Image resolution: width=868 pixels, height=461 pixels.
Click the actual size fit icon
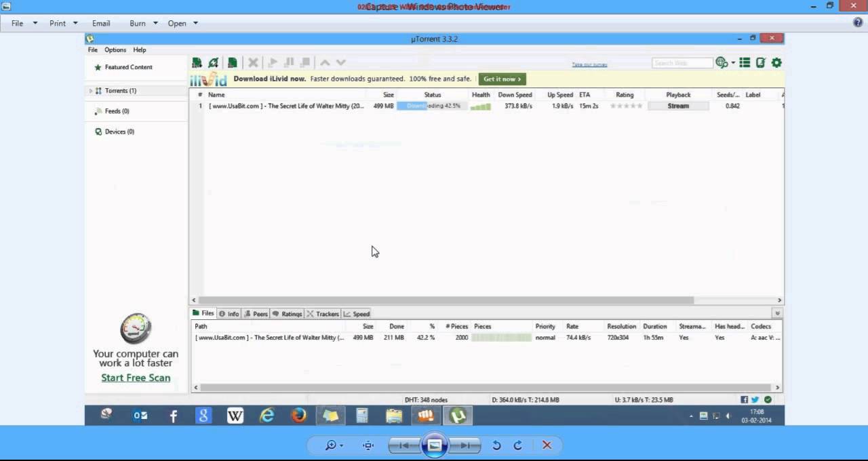click(x=368, y=445)
